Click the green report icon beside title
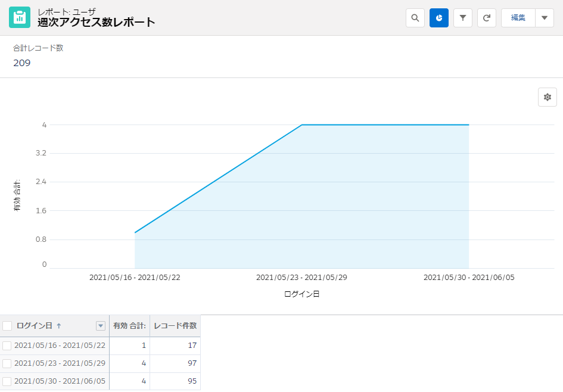Image resolution: width=563 pixels, height=392 pixels. (20, 18)
